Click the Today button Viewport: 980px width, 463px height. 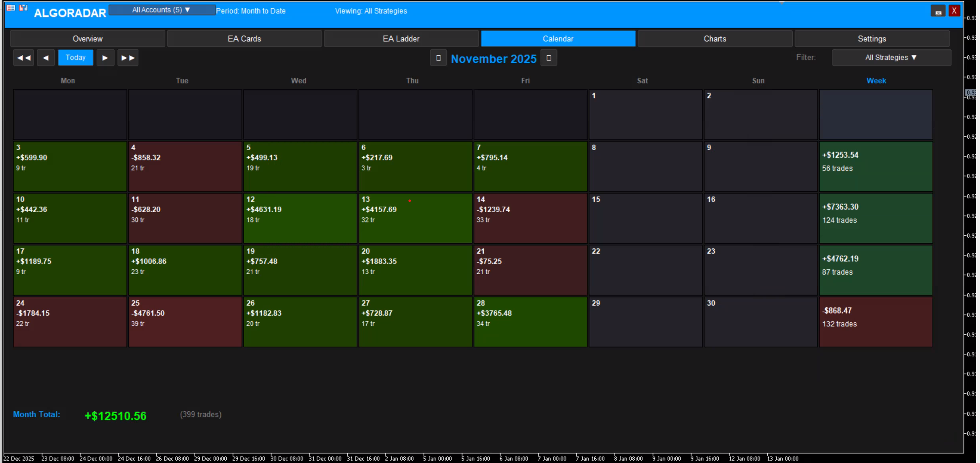tap(76, 58)
